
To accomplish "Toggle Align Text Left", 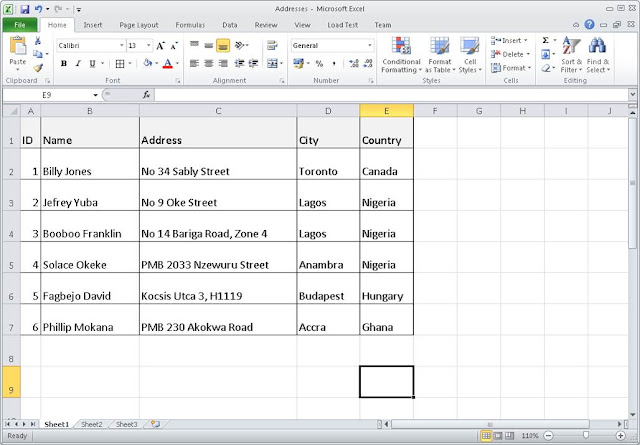I will [194, 63].
